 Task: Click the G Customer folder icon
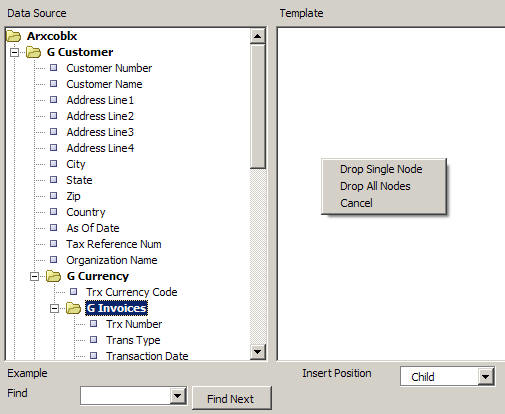[34, 52]
